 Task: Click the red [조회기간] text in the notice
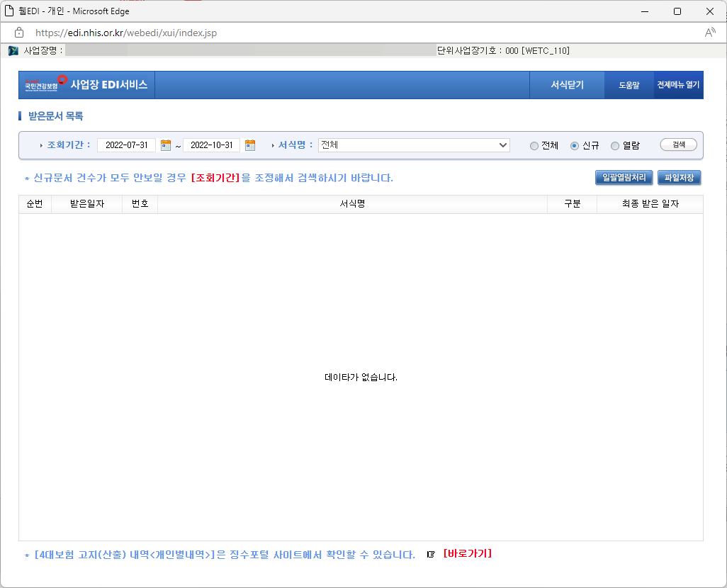click(215, 178)
